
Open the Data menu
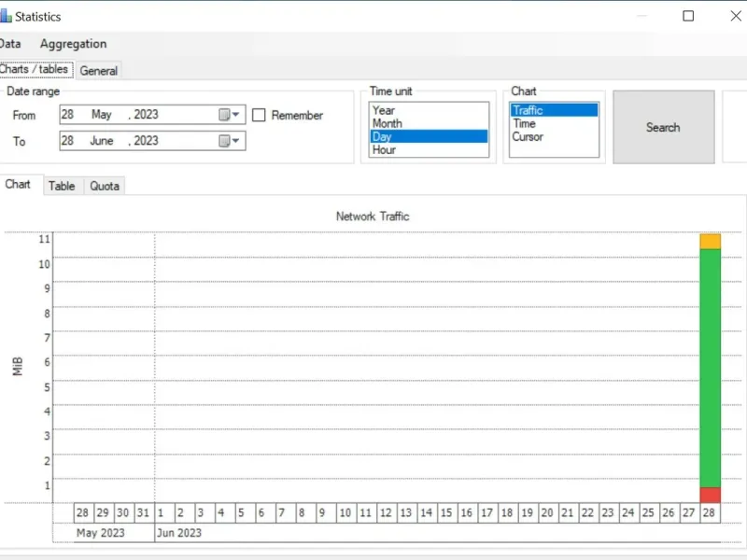(x=10, y=44)
